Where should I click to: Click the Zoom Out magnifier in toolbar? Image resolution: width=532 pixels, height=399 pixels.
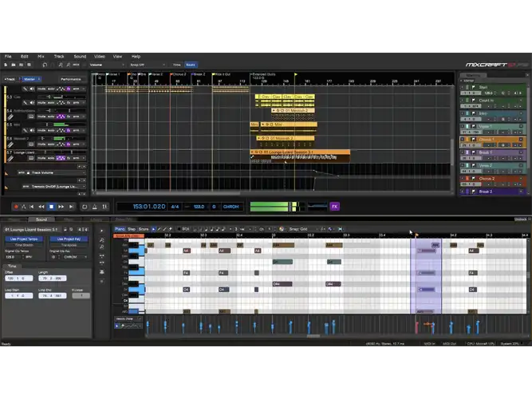click(69, 65)
